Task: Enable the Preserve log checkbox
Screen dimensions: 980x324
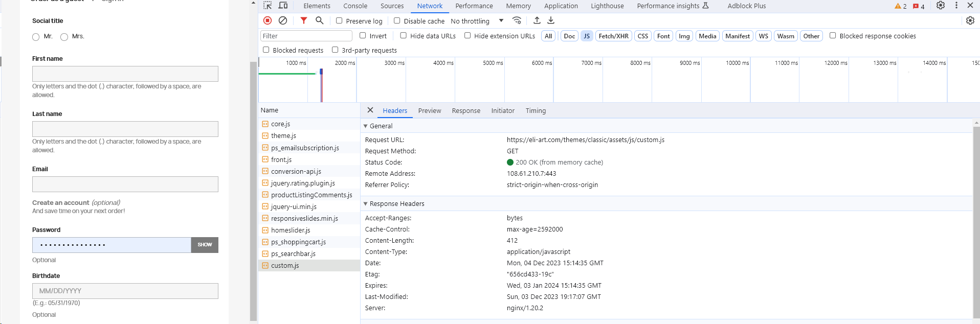Action: [339, 21]
